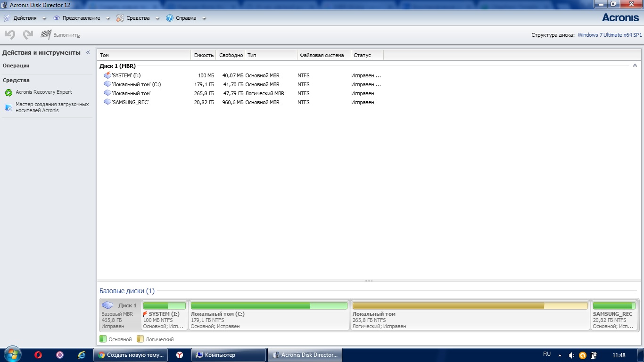Sort the list by the Статус column header

point(367,55)
